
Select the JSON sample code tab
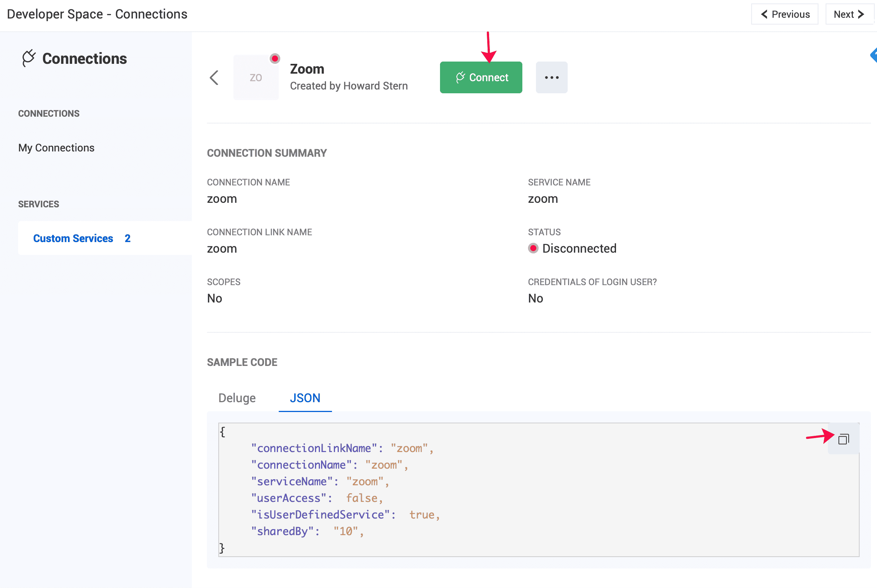[x=305, y=398]
